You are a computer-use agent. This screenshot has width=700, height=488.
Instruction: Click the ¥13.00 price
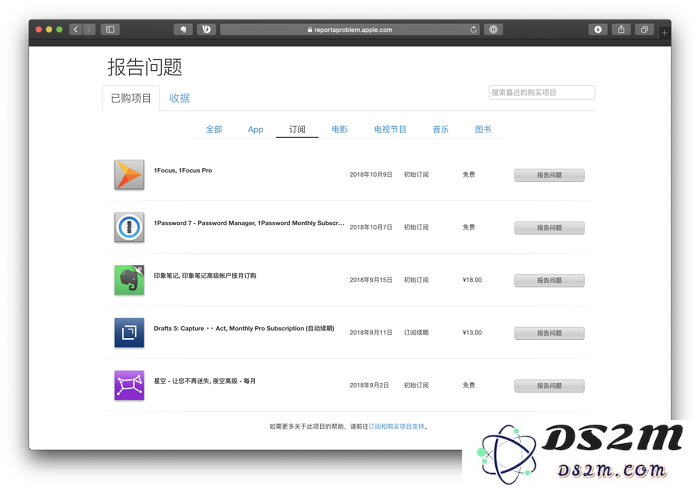click(472, 333)
